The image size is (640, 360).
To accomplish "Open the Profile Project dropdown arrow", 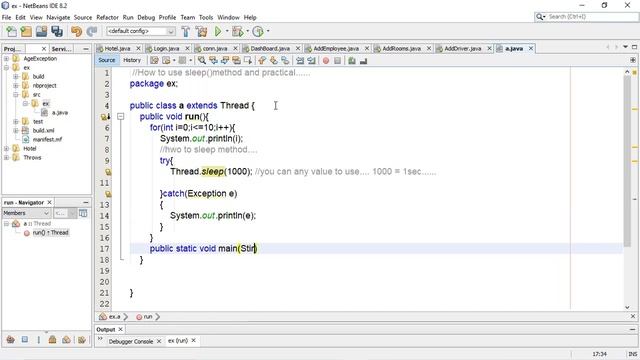I will click(x=268, y=31).
